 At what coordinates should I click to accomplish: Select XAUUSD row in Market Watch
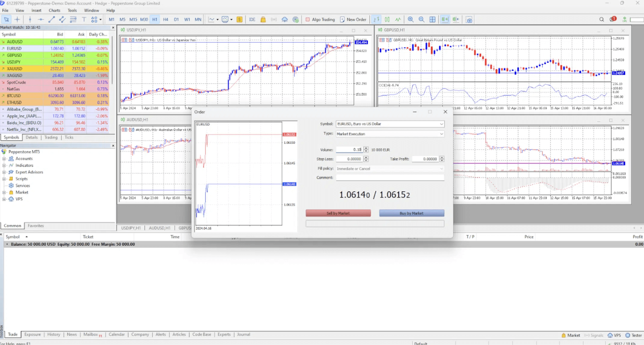pos(55,69)
